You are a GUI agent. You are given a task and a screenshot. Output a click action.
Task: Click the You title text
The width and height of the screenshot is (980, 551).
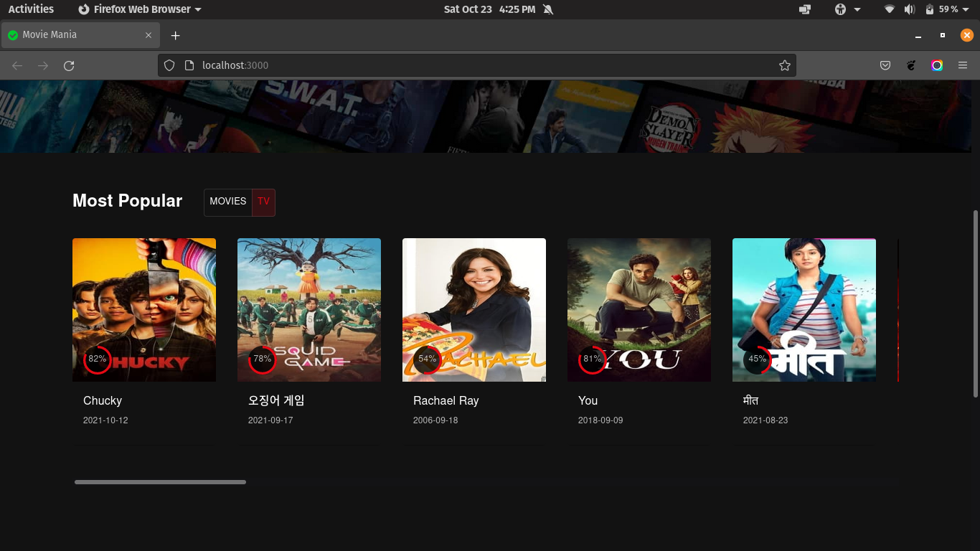[x=588, y=400]
